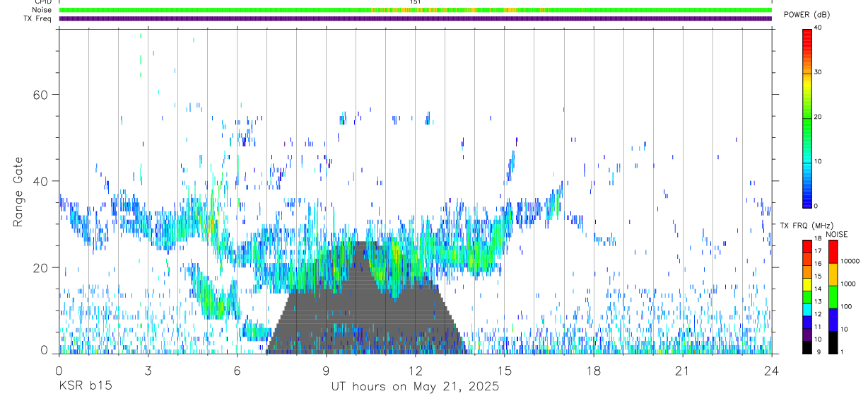Click the NOISE legend title
Screen dimensions: 868x401
[x=838, y=234]
